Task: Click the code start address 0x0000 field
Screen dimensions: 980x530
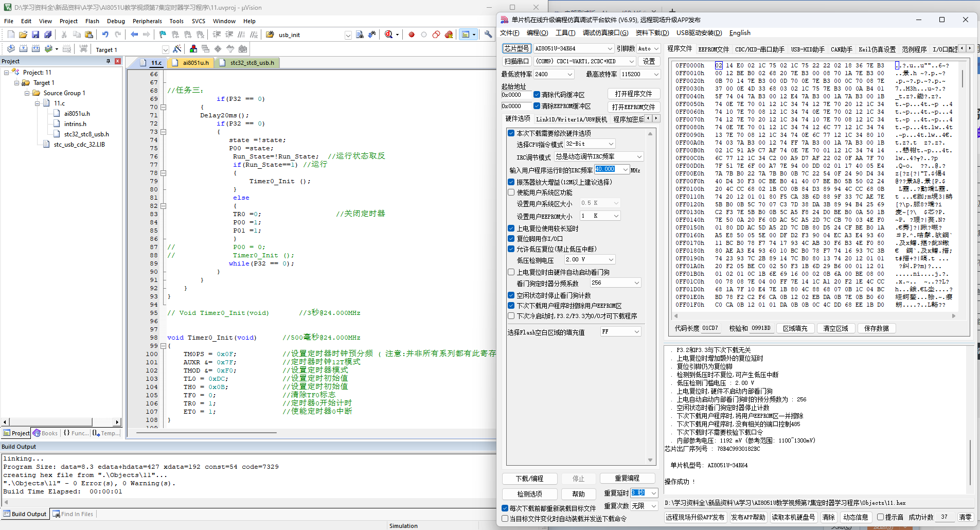Action: (x=516, y=95)
